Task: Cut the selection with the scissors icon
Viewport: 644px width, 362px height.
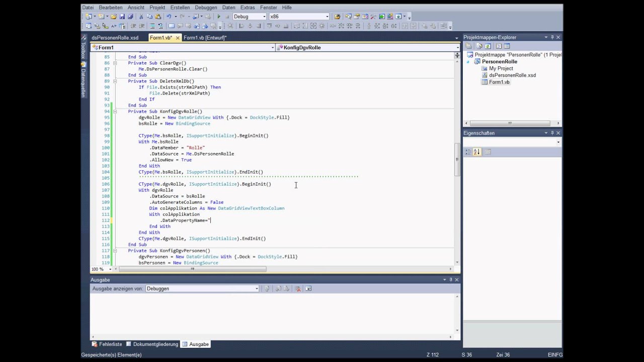Action: click(141, 17)
